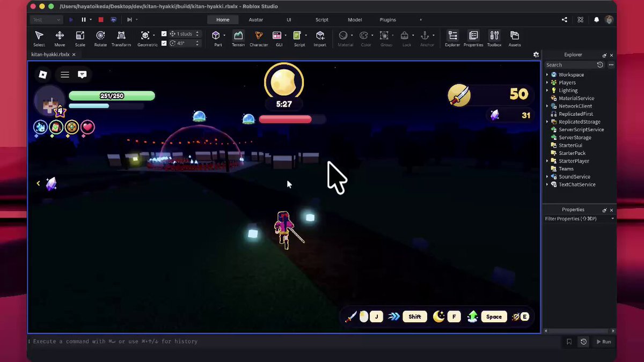644x362 pixels.
Task: Stop the playtest with red square
Action: (x=100, y=20)
